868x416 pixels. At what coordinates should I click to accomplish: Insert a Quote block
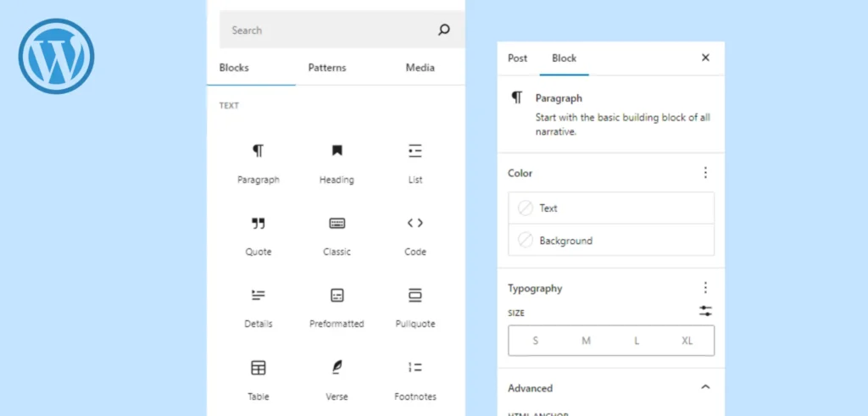pos(258,236)
